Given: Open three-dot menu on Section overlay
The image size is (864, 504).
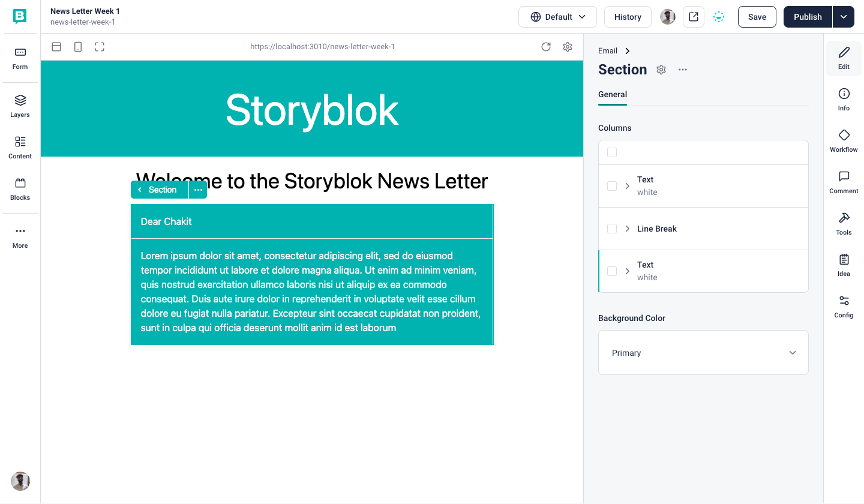Looking at the screenshot, I should [198, 190].
